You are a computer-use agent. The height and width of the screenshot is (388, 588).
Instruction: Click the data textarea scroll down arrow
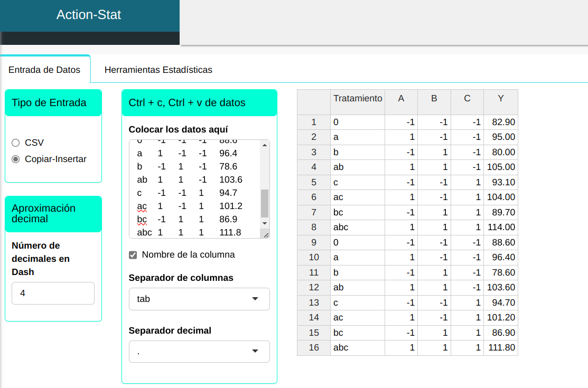(x=265, y=223)
